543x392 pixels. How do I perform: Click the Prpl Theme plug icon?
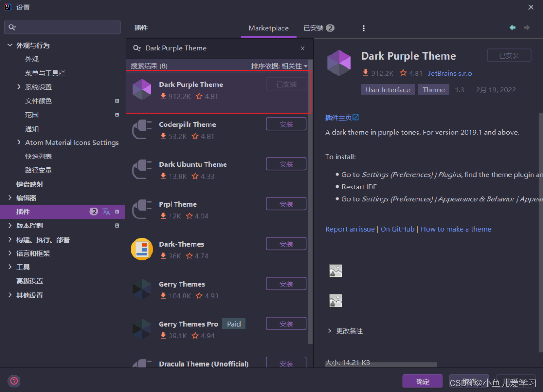click(142, 209)
